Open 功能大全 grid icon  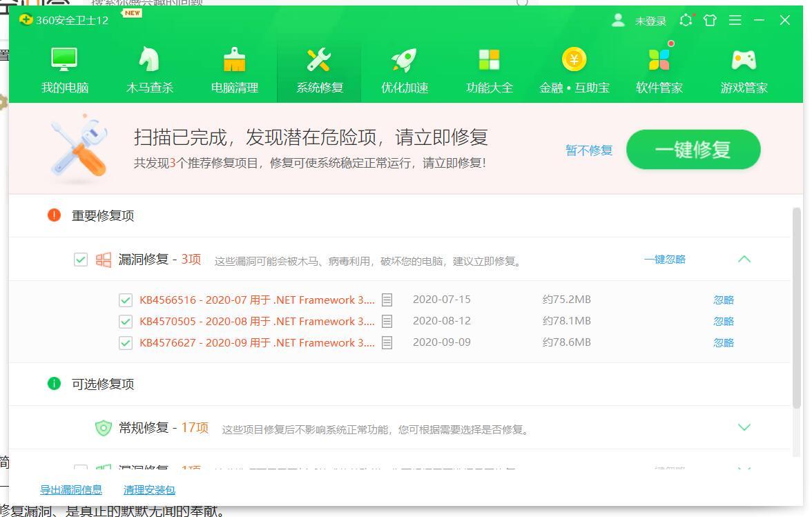[489, 59]
